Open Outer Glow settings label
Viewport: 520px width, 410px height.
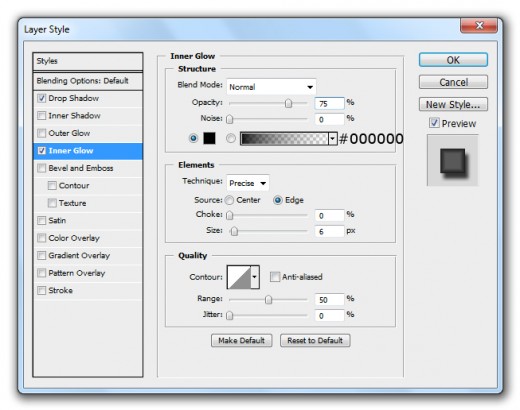(69, 133)
